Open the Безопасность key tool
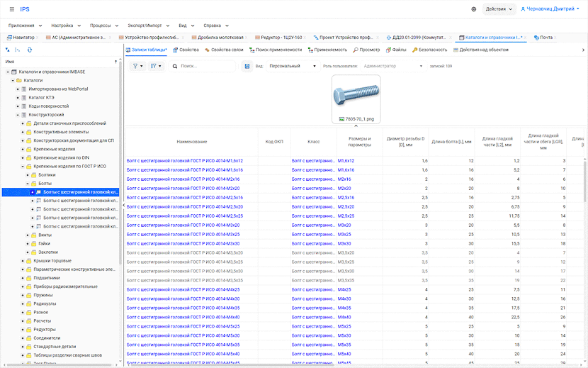588x368 pixels. [x=429, y=50]
